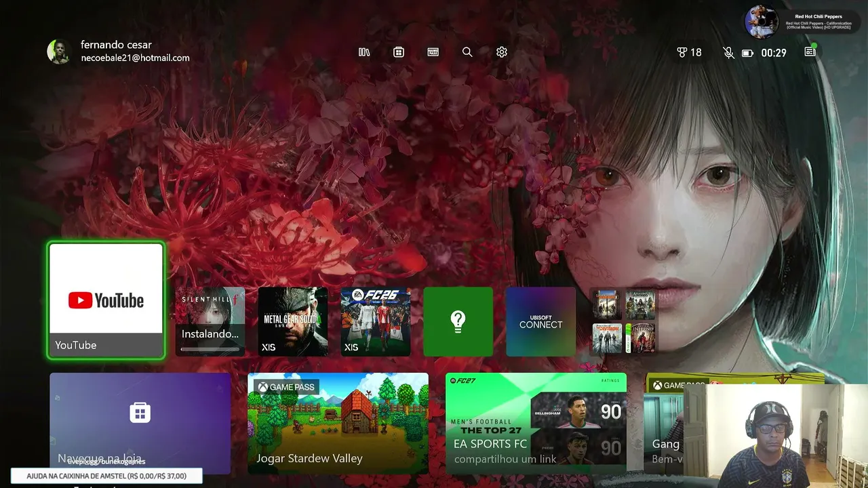Viewport: 868px width, 488px height.
Task: View achievements via the trophy icon showing 18
Action: coord(689,52)
